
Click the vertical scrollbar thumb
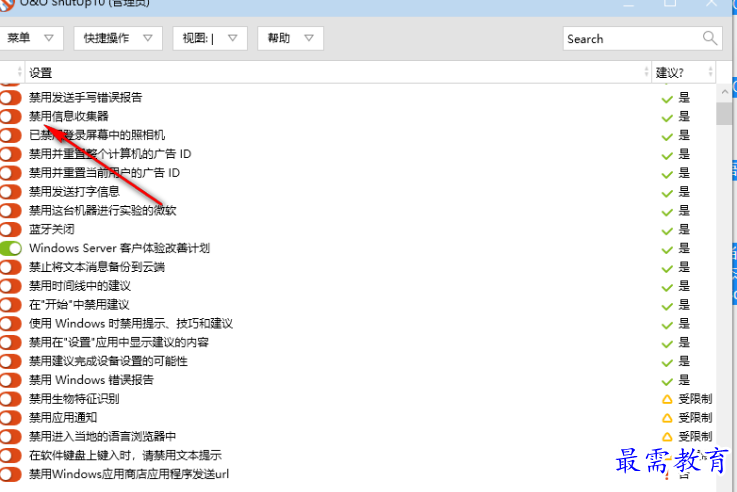(724, 113)
